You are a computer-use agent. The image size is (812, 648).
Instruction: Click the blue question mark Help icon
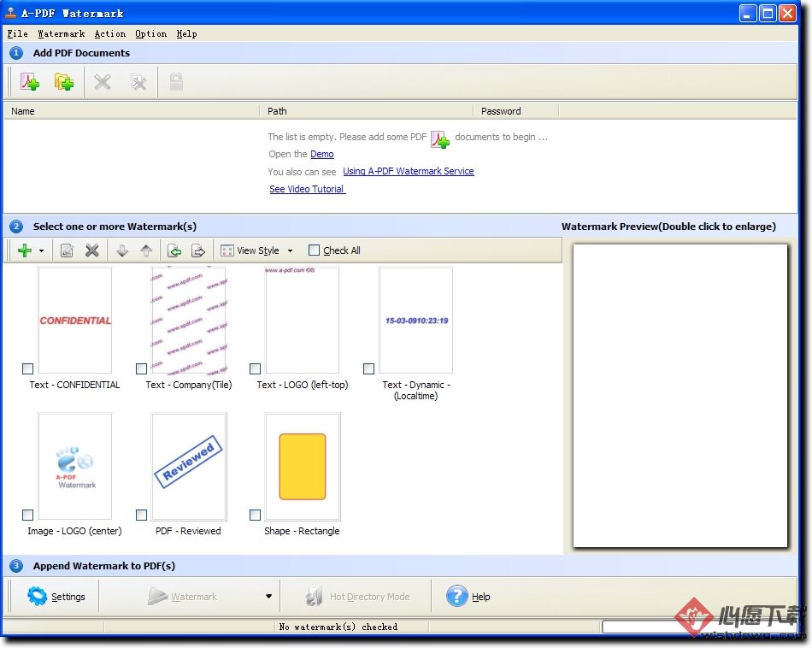coord(456,596)
